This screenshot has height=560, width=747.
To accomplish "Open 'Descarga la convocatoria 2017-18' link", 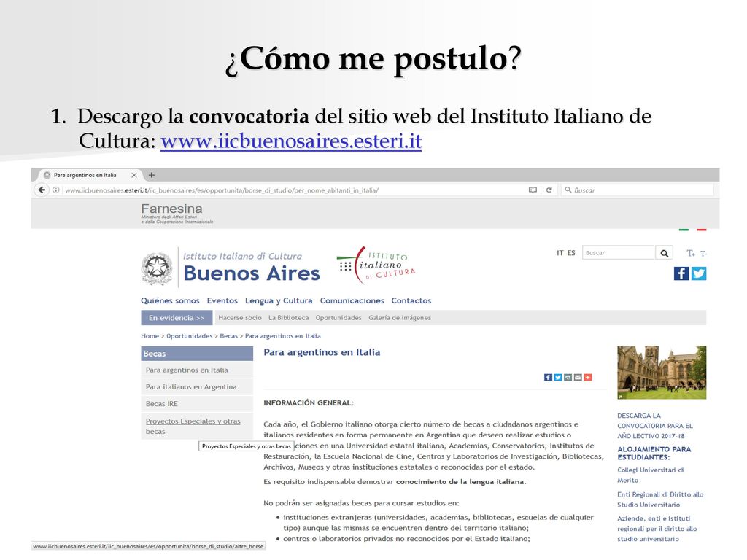I will click(x=655, y=426).
